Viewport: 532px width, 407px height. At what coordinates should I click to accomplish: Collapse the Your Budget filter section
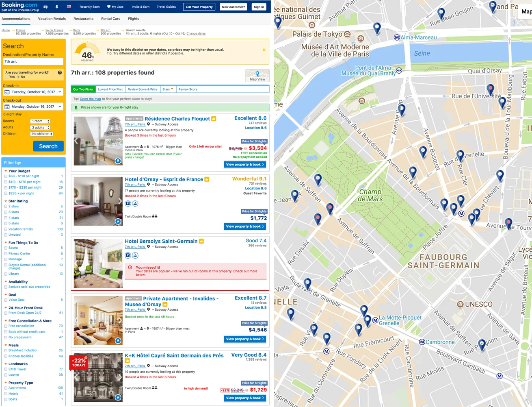pyautogui.click(x=6, y=171)
